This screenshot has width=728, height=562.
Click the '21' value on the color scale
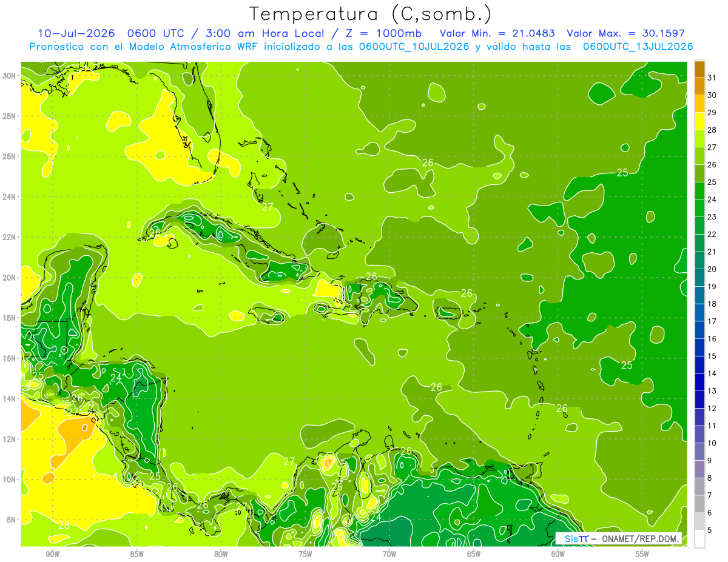(712, 252)
